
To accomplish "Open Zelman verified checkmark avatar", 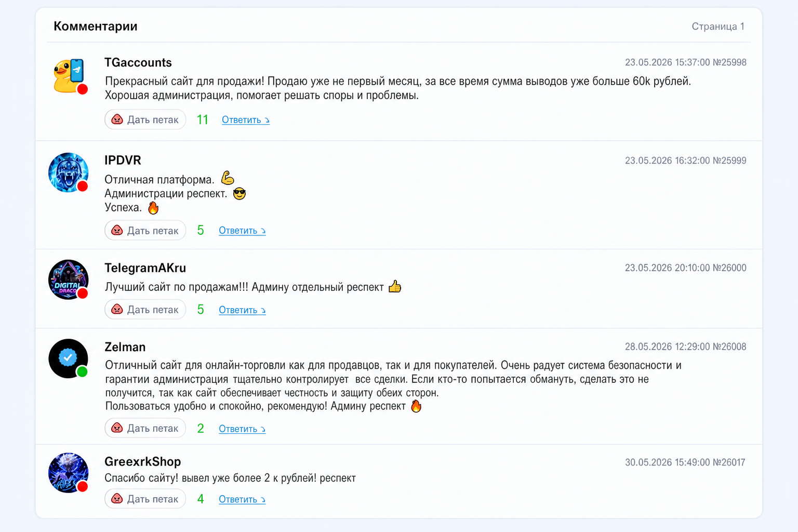I will 69,358.
